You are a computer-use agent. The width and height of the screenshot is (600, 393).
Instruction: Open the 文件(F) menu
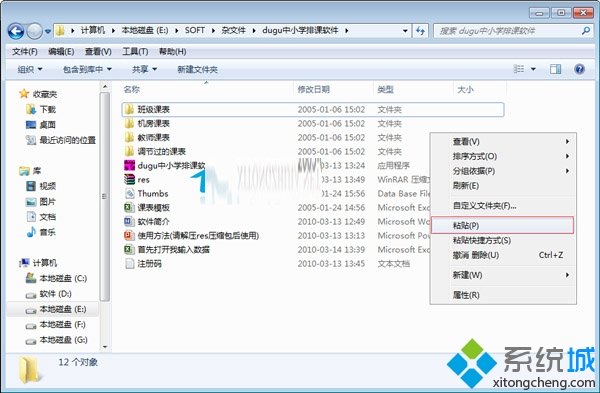[x=25, y=51]
